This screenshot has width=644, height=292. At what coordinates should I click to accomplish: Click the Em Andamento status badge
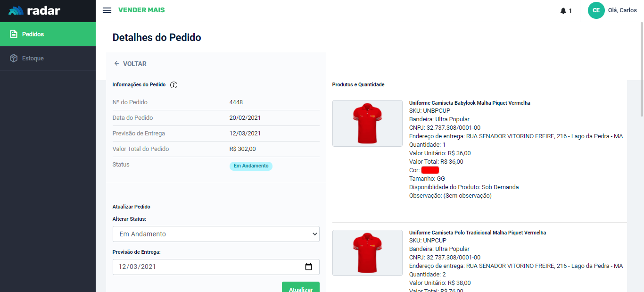pos(251,166)
